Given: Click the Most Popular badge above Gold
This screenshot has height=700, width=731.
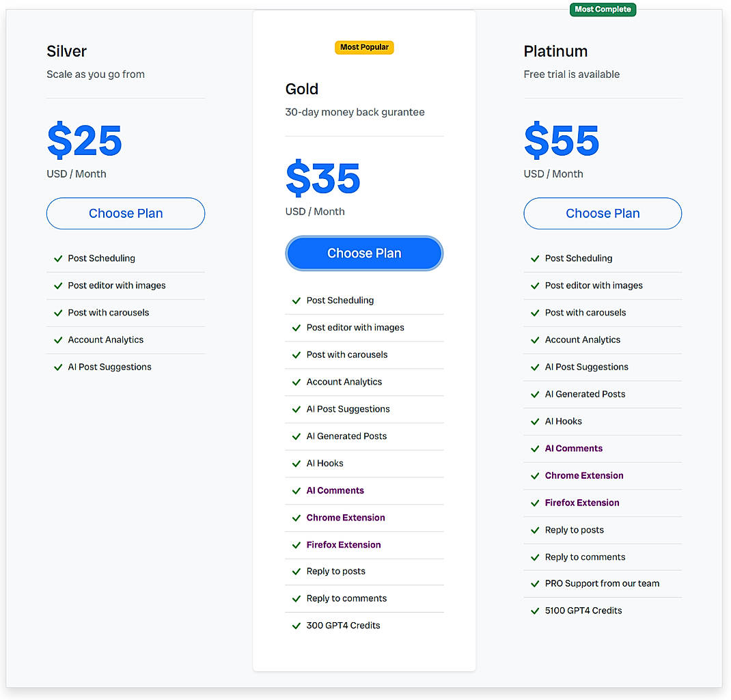Looking at the screenshot, I should [x=364, y=47].
